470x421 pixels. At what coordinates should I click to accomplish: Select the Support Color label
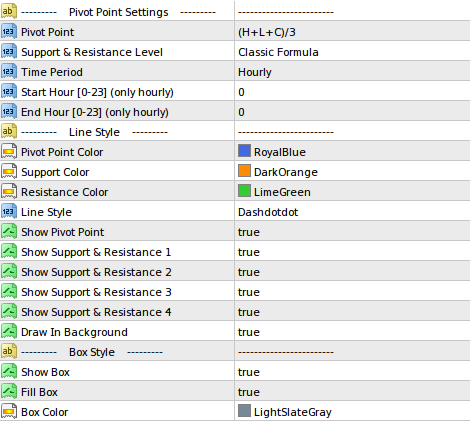coord(55,172)
